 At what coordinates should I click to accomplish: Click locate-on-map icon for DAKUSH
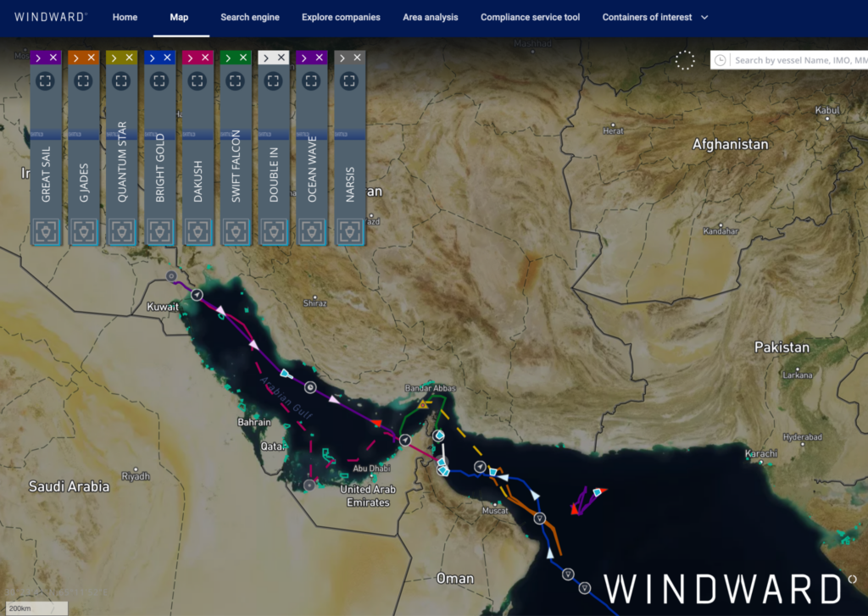coord(198,231)
